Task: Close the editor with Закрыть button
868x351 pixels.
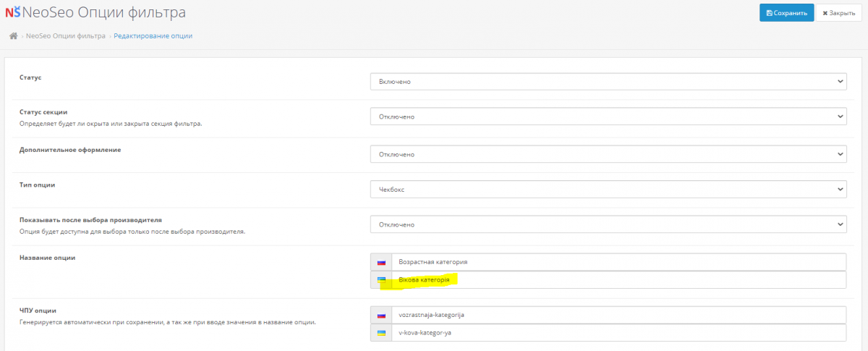Action: coord(839,12)
